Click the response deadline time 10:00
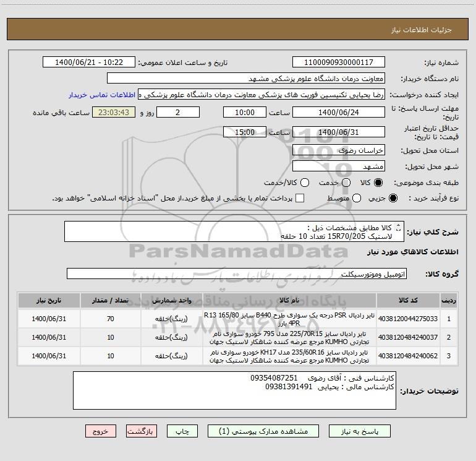The height and width of the screenshot is (461, 476). (245, 113)
